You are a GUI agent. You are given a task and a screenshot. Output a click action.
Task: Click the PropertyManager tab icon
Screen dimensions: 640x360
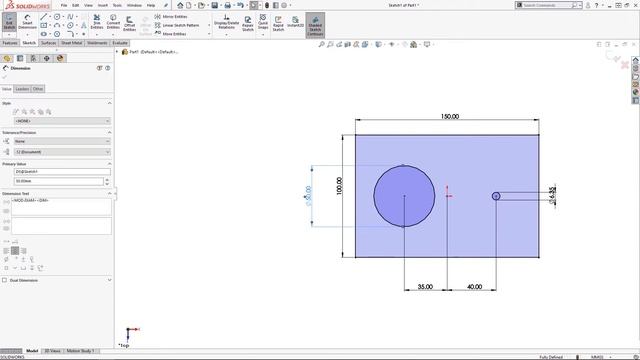point(20,58)
